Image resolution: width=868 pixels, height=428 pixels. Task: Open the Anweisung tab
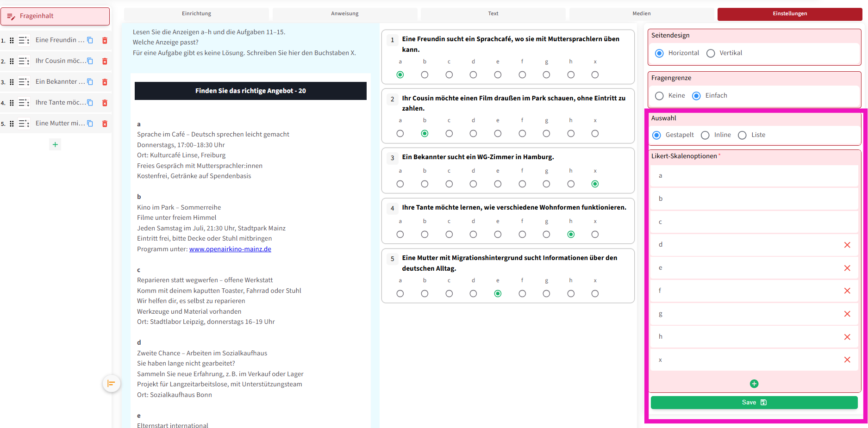pyautogui.click(x=344, y=14)
